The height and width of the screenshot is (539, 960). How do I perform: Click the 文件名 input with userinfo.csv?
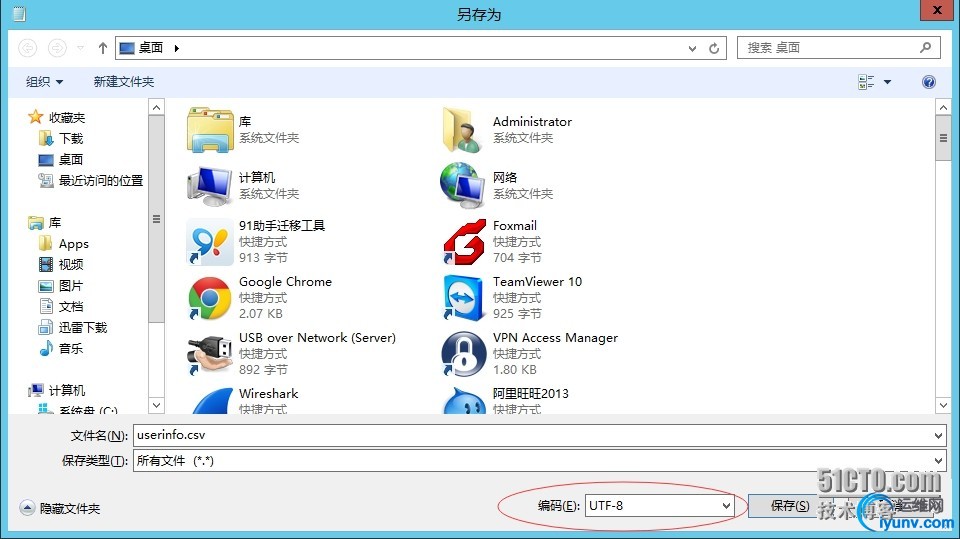tap(539, 435)
